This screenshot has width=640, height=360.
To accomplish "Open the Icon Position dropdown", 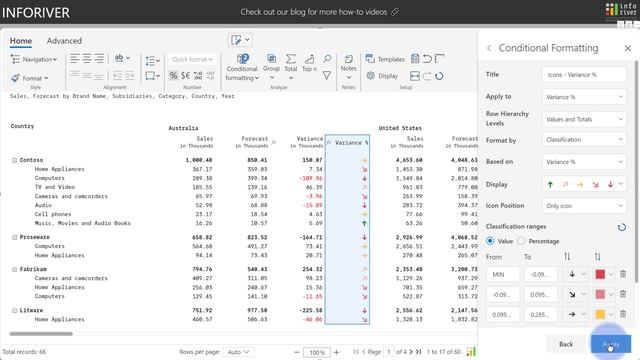I will click(584, 206).
